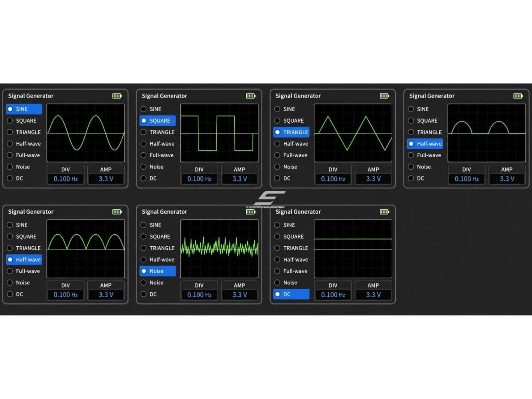Click the DIV 0.100 Hz field in the sine-wave panel
Screen dimensions: 532x399
(65, 179)
